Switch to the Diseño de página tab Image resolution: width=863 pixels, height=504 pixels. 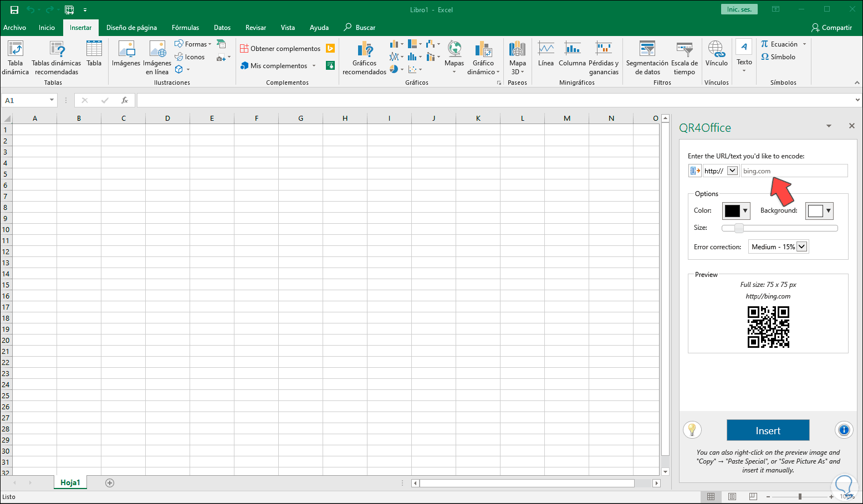(131, 28)
